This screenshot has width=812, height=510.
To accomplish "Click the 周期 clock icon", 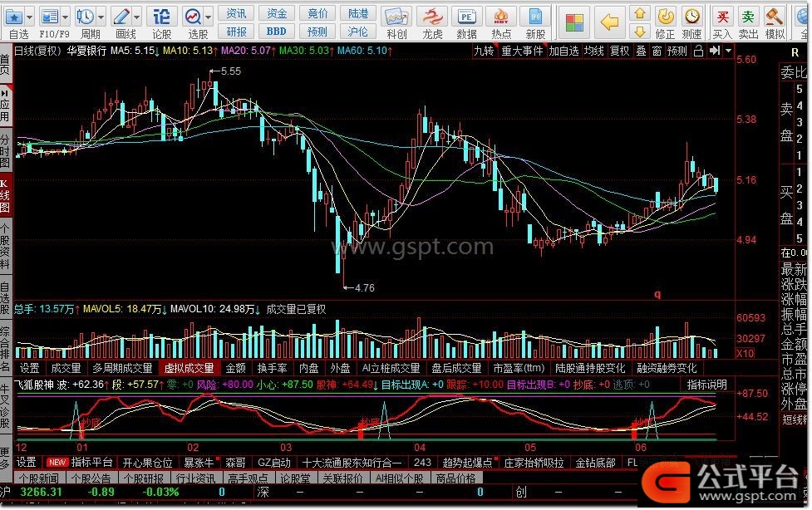I will (85, 17).
